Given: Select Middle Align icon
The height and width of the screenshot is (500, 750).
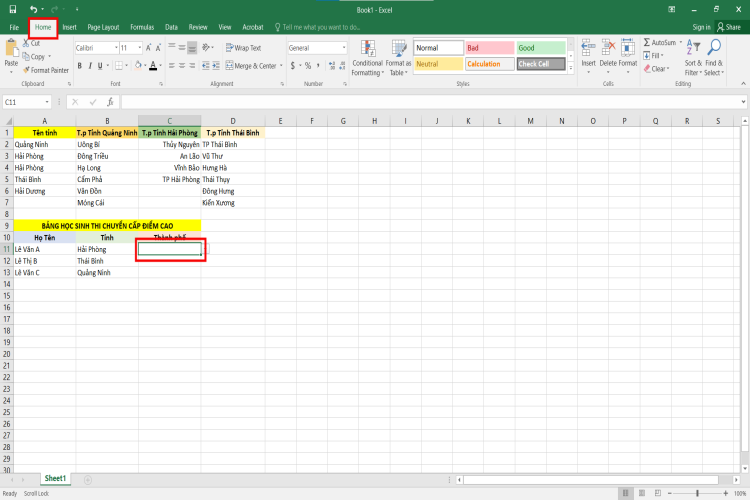Looking at the screenshot, I should (182, 48).
